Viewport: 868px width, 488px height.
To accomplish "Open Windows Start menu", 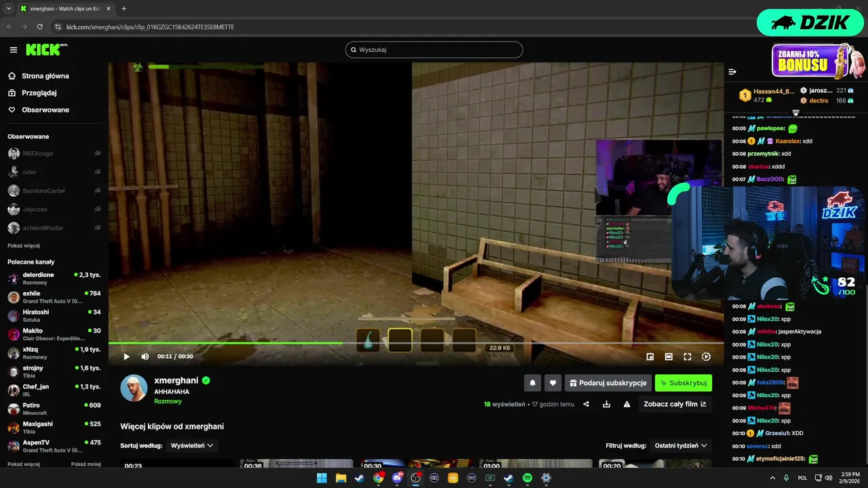I will coord(321,478).
